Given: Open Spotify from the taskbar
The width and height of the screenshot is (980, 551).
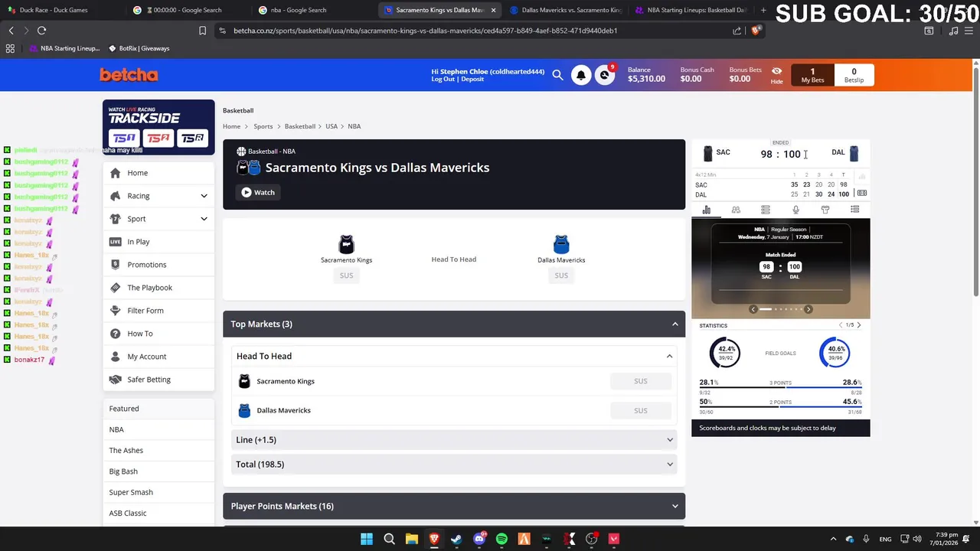Looking at the screenshot, I should coord(501,539).
